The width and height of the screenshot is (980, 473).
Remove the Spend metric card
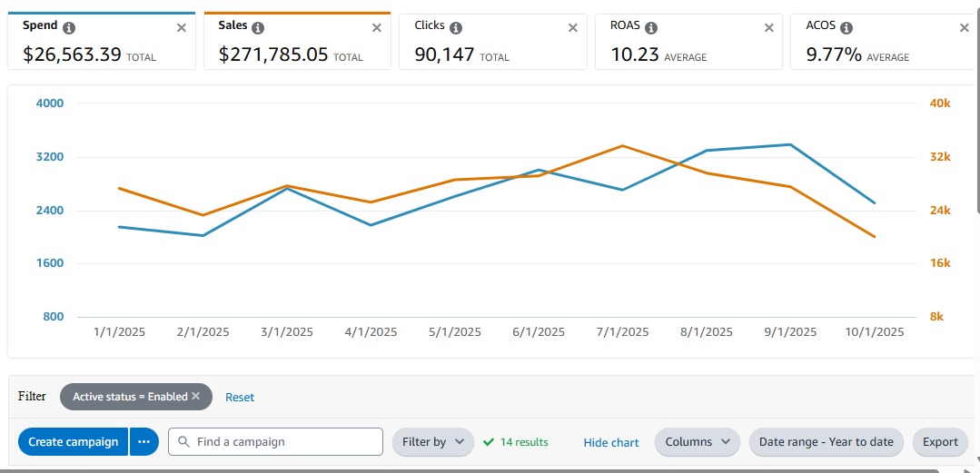(181, 28)
